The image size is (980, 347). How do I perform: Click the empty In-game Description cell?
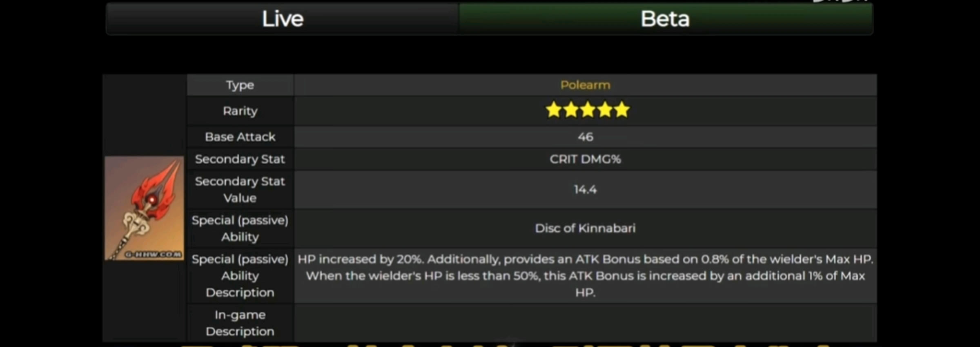pyautogui.click(x=585, y=323)
